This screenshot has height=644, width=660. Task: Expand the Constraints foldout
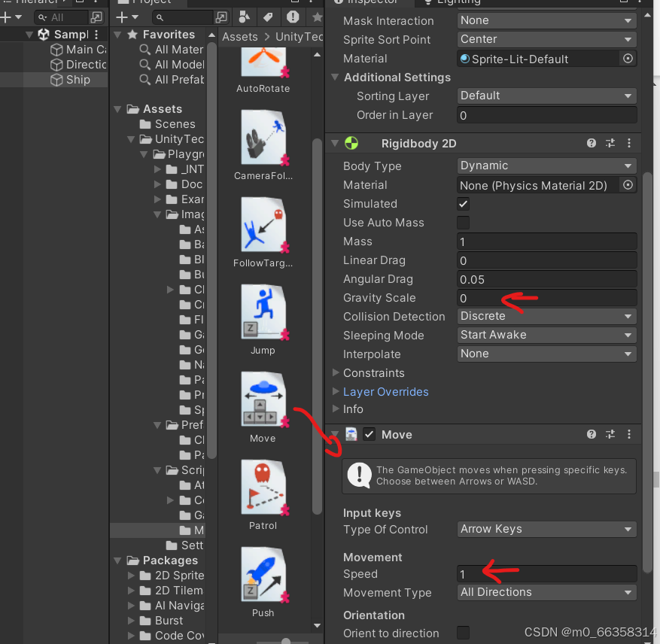tap(336, 372)
